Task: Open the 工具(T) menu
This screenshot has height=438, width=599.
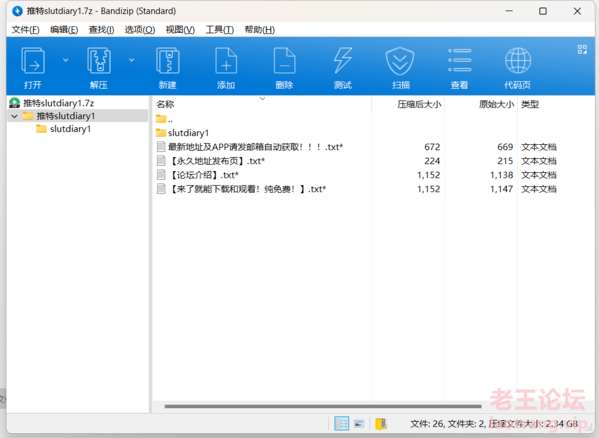Action: point(220,30)
